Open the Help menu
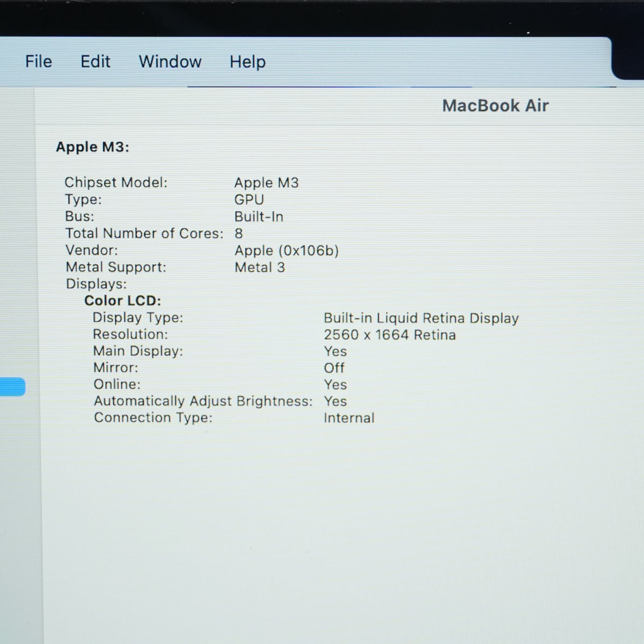The image size is (644, 644). pyautogui.click(x=247, y=62)
